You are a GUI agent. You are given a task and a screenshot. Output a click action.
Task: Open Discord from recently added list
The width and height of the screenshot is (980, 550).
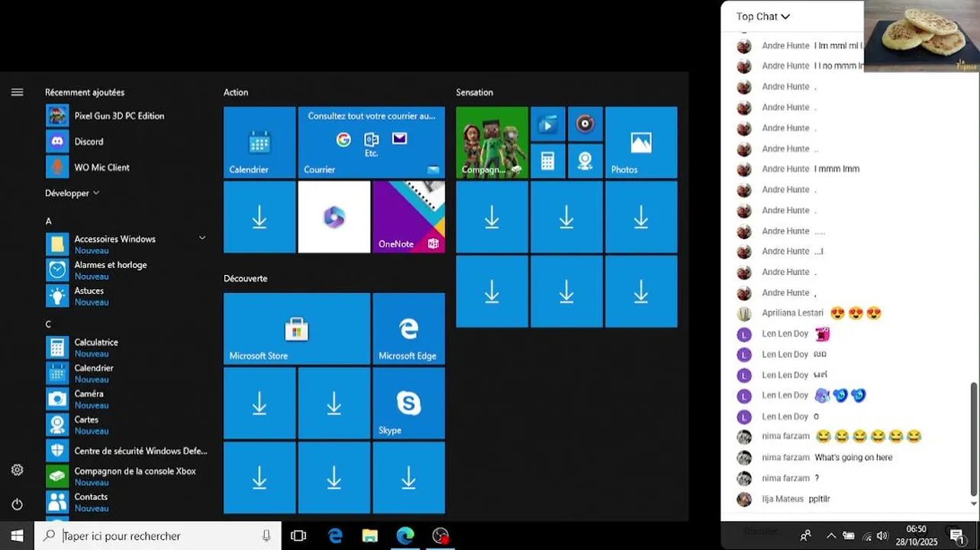(127, 141)
